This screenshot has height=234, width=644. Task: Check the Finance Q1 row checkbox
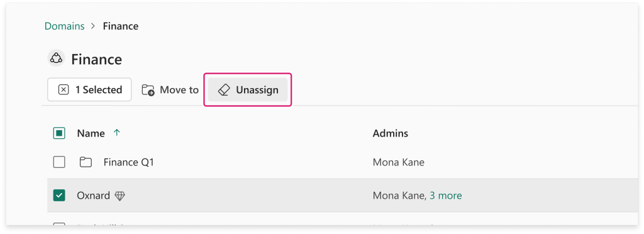(x=59, y=162)
